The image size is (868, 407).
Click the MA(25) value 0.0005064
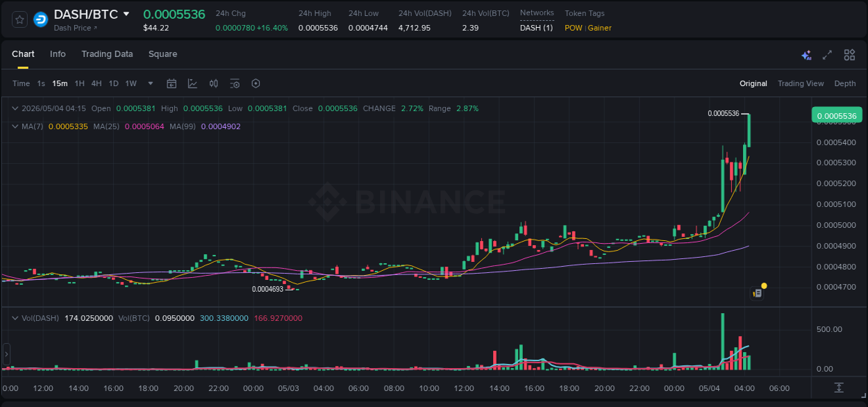(144, 126)
